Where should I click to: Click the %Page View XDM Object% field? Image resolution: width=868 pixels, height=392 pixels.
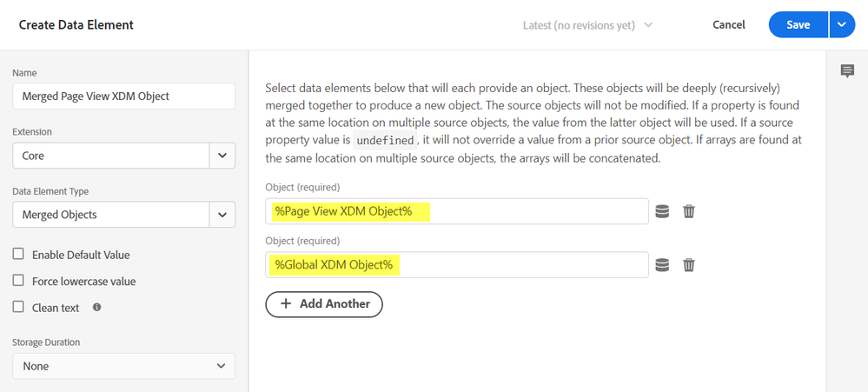coord(458,211)
